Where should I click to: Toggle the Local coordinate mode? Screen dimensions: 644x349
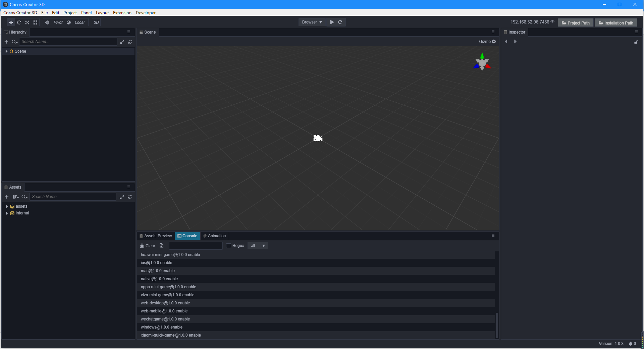(x=76, y=22)
